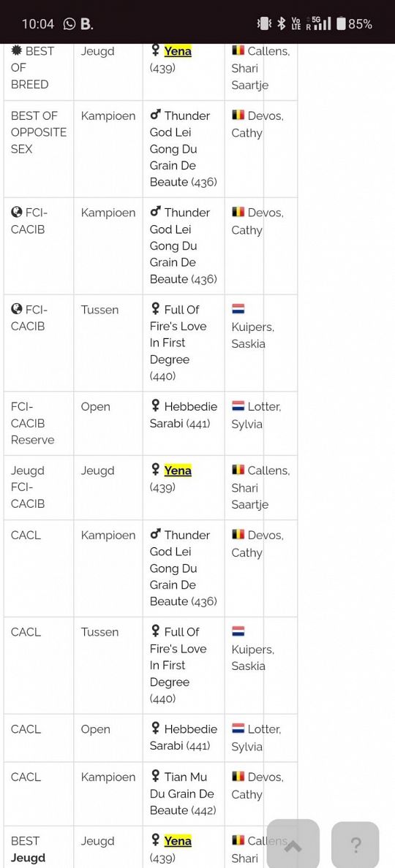The height and width of the screenshot is (868, 395).
Task: Open Yena link in Best of Breed row
Action: (178, 51)
